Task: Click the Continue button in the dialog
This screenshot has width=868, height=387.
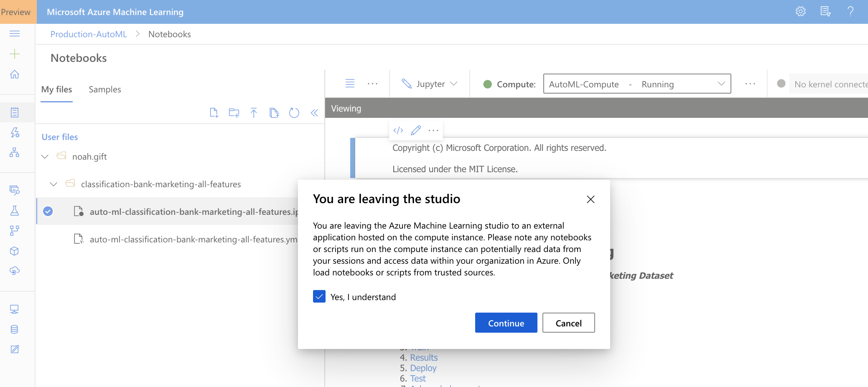Action: (506, 323)
